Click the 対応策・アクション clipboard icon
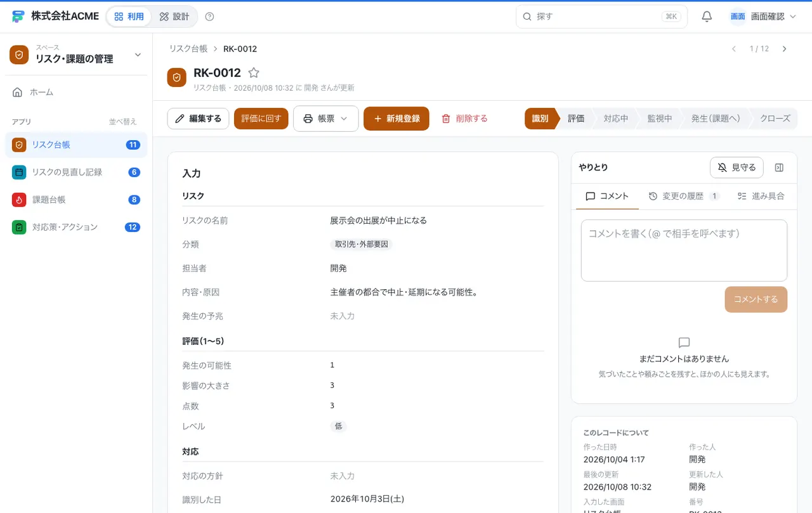 pyautogui.click(x=19, y=227)
